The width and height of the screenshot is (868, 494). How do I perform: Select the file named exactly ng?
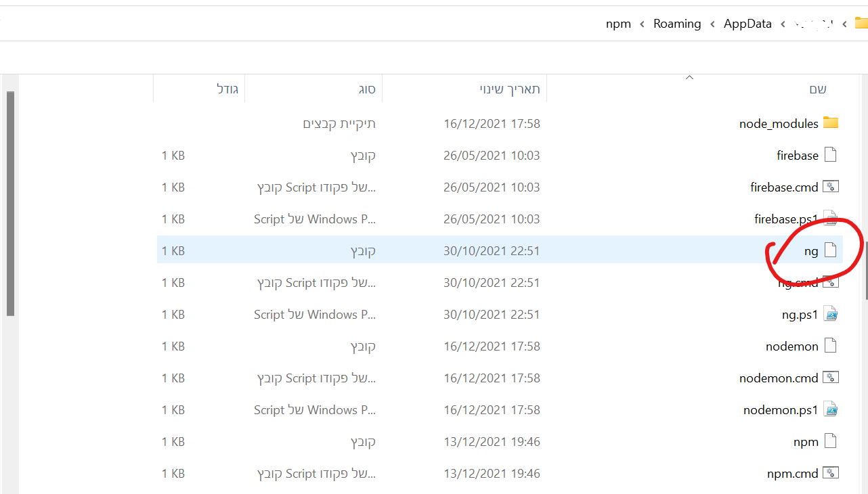tap(811, 251)
